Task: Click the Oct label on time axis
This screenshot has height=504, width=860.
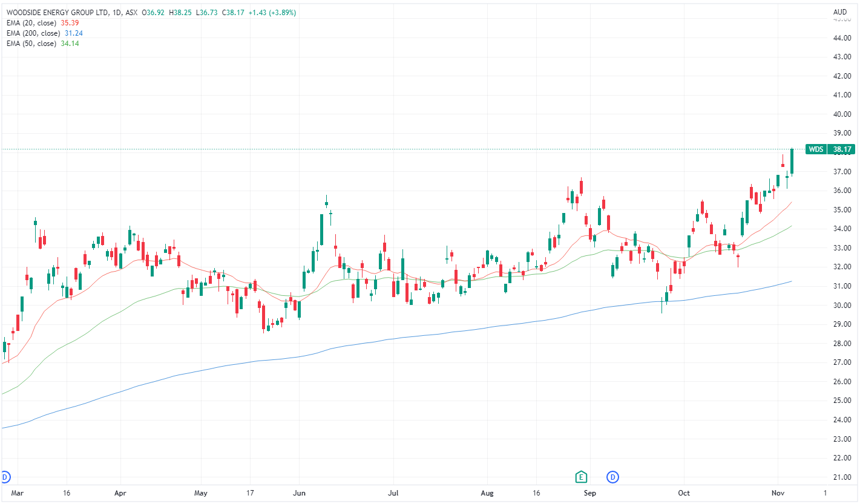Action: tap(684, 493)
